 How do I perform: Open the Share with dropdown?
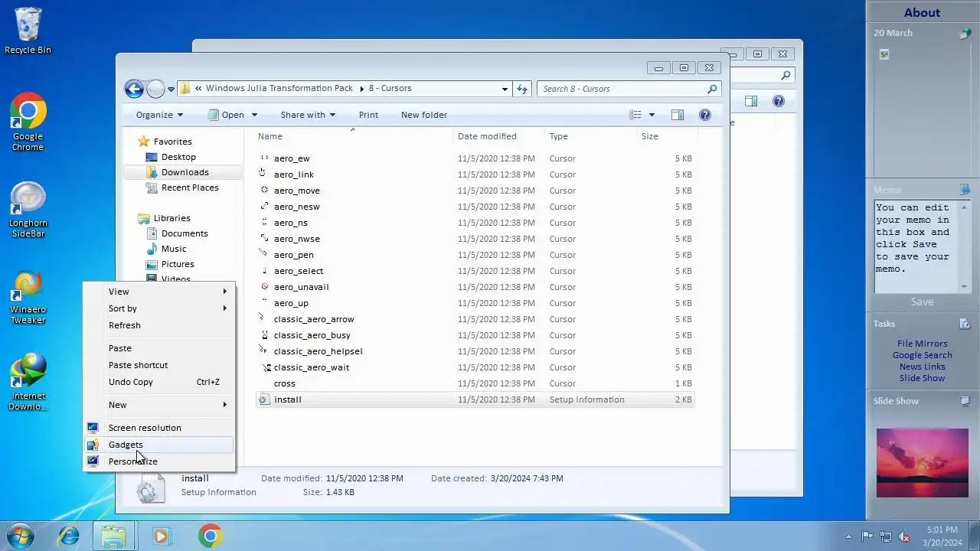[308, 115]
